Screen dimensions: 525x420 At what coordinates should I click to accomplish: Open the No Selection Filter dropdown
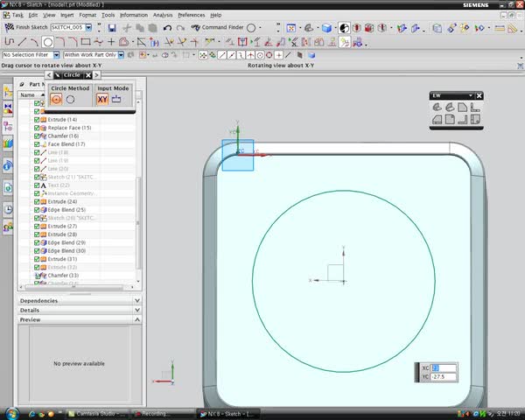[56, 55]
